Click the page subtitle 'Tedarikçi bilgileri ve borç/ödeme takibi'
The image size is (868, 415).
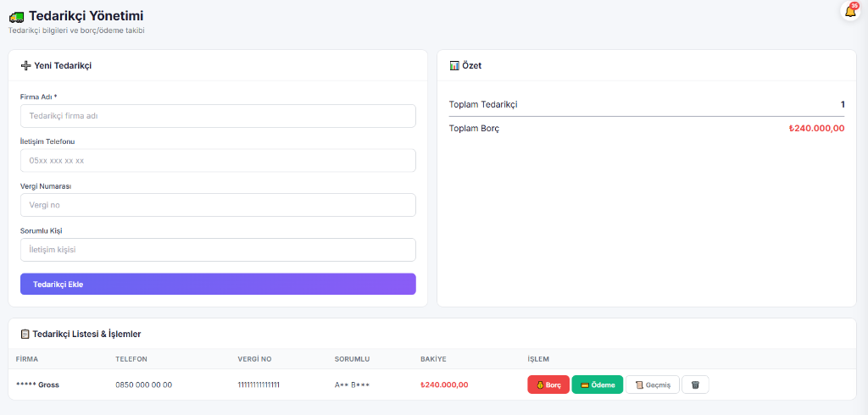pos(76,31)
